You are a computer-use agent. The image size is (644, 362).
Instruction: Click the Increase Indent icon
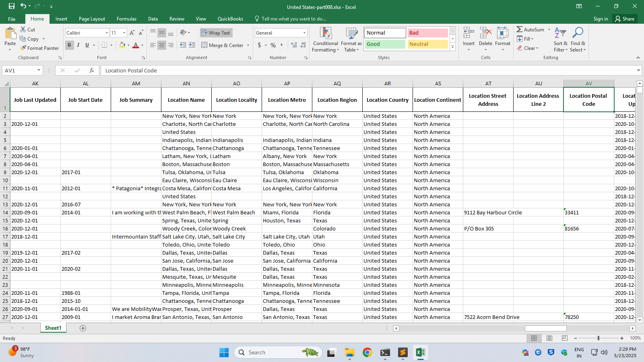point(192,45)
